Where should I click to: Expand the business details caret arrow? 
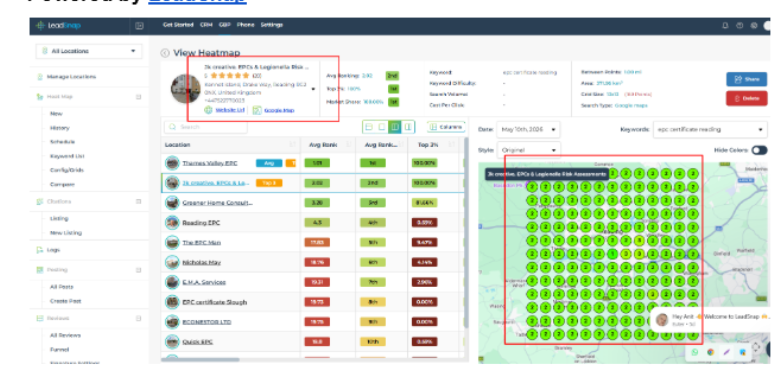313,90
